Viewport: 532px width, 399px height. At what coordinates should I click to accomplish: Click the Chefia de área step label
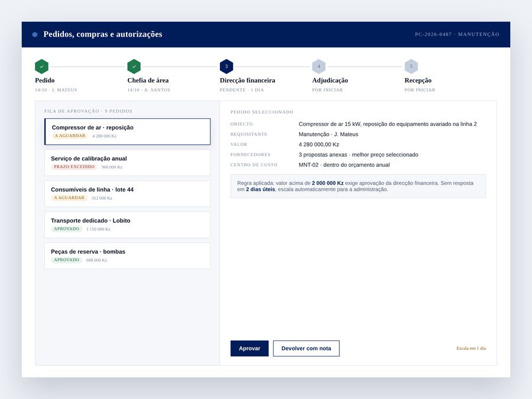[148, 80]
